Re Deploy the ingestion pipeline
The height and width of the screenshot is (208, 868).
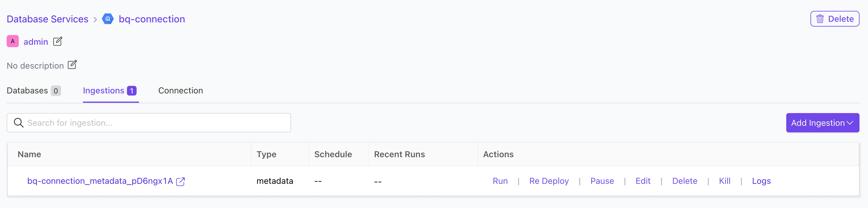549,181
